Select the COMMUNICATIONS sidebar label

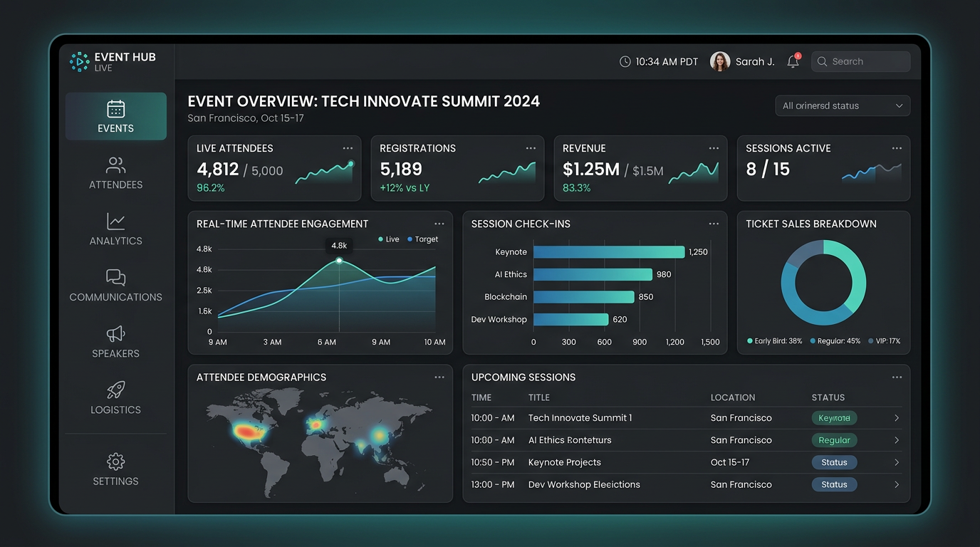pyautogui.click(x=116, y=297)
